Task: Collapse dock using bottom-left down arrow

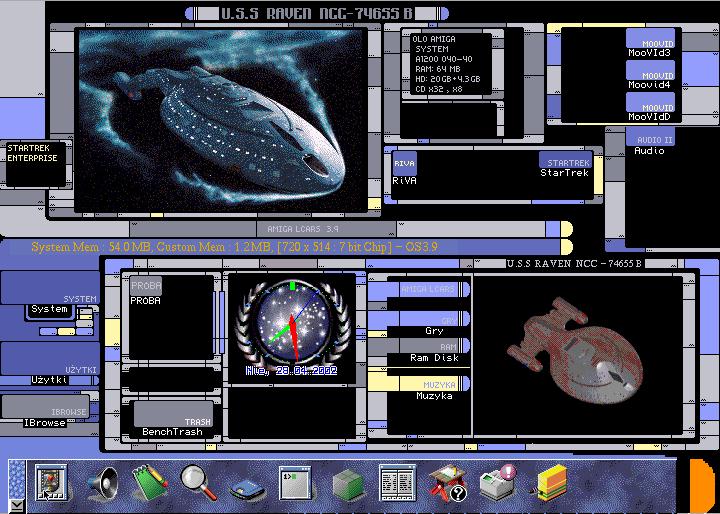Action: tap(17, 507)
